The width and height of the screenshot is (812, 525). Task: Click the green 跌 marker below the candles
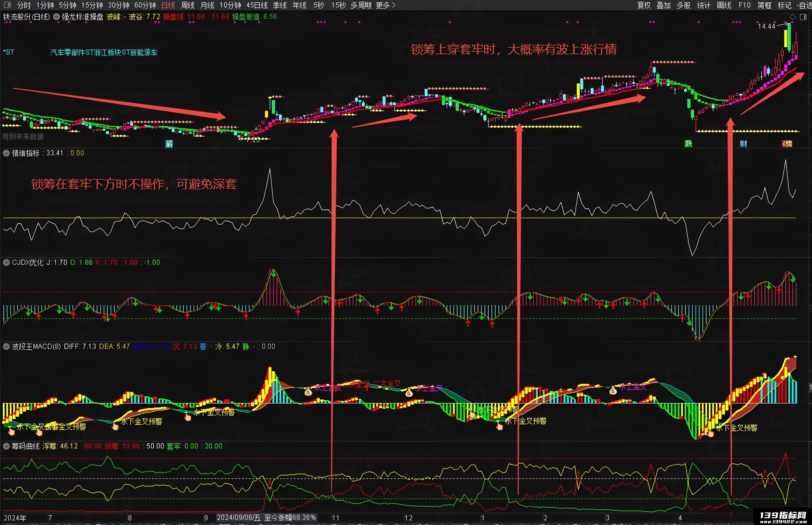coord(688,144)
